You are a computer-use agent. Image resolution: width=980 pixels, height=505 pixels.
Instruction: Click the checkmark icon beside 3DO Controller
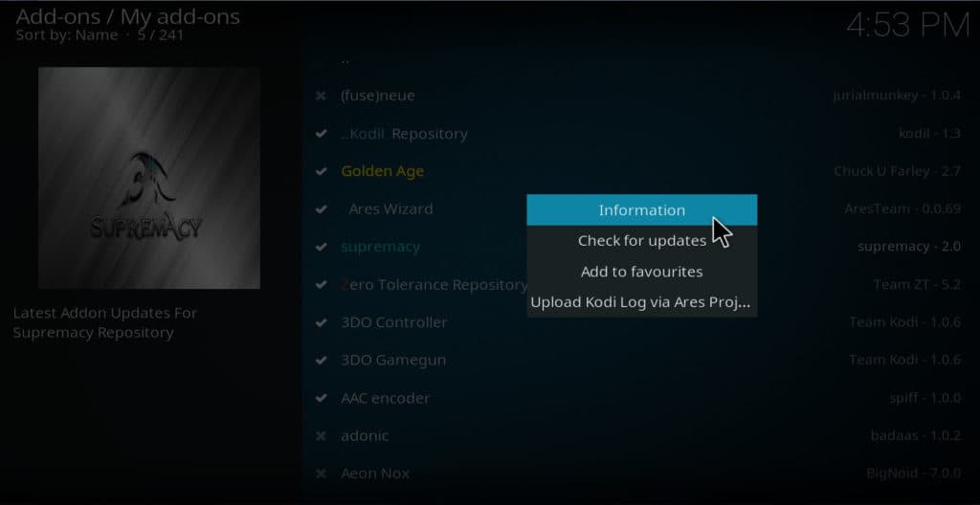click(x=321, y=322)
